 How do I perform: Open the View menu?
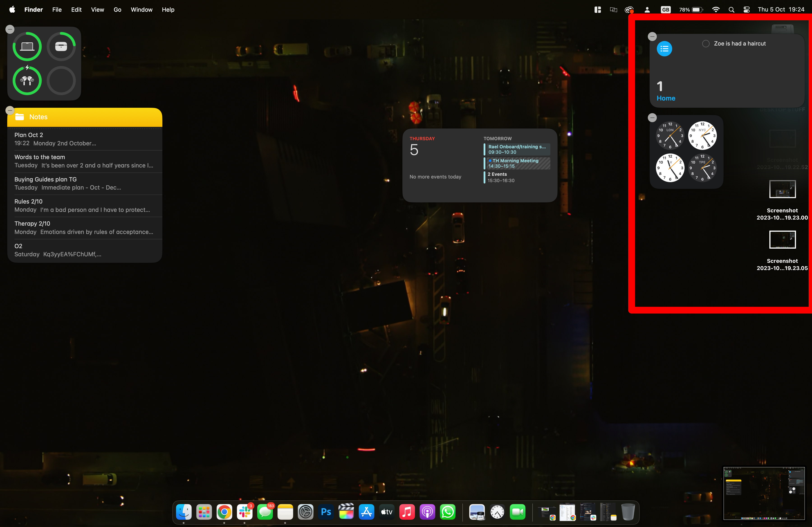point(97,9)
